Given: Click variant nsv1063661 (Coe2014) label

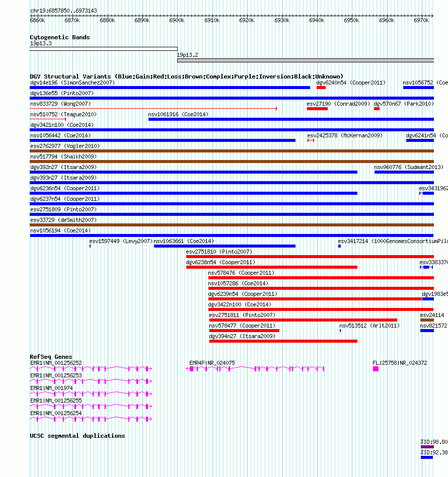Looking at the screenshot, I should pos(184,241).
